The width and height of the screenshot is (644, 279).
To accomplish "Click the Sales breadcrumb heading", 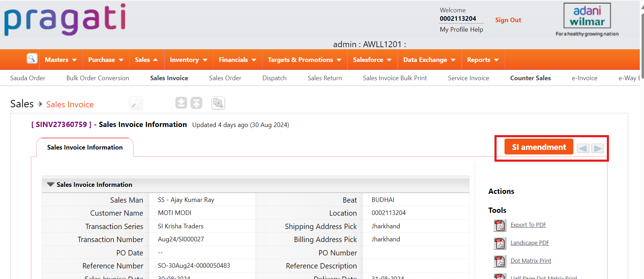I will (22, 104).
